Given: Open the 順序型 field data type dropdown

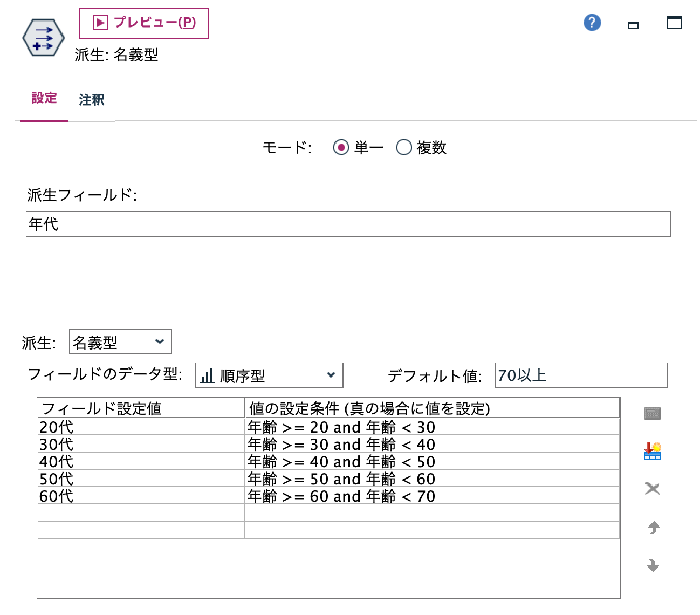Looking at the screenshot, I should pos(268,375).
